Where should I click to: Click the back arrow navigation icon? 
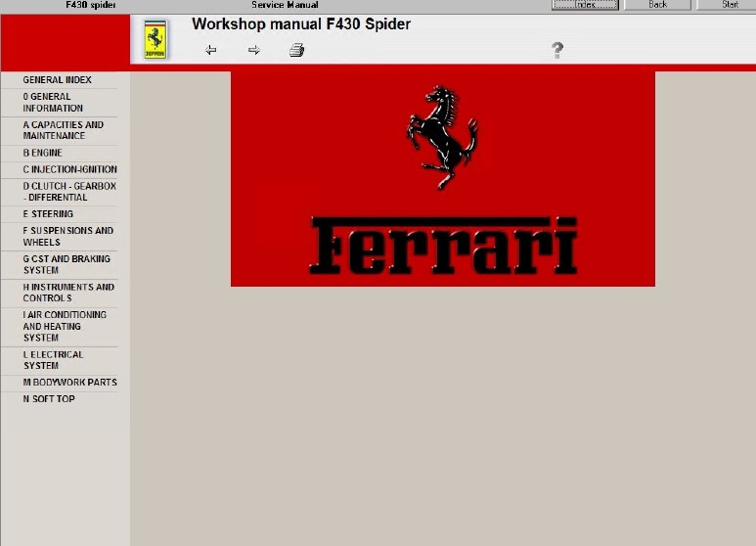tap(210, 50)
